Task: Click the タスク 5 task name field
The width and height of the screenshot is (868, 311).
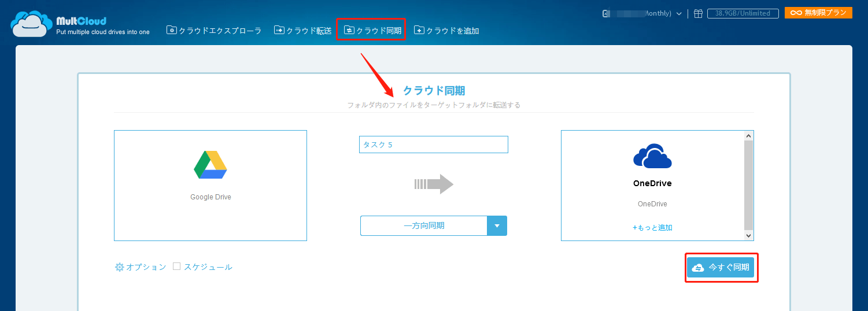Action: click(x=433, y=145)
